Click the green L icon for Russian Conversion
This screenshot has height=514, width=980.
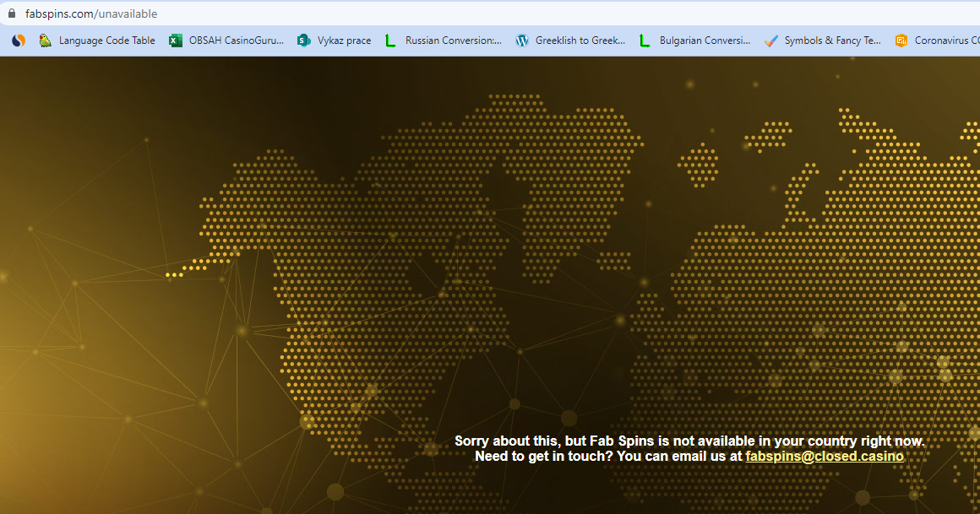(x=390, y=41)
